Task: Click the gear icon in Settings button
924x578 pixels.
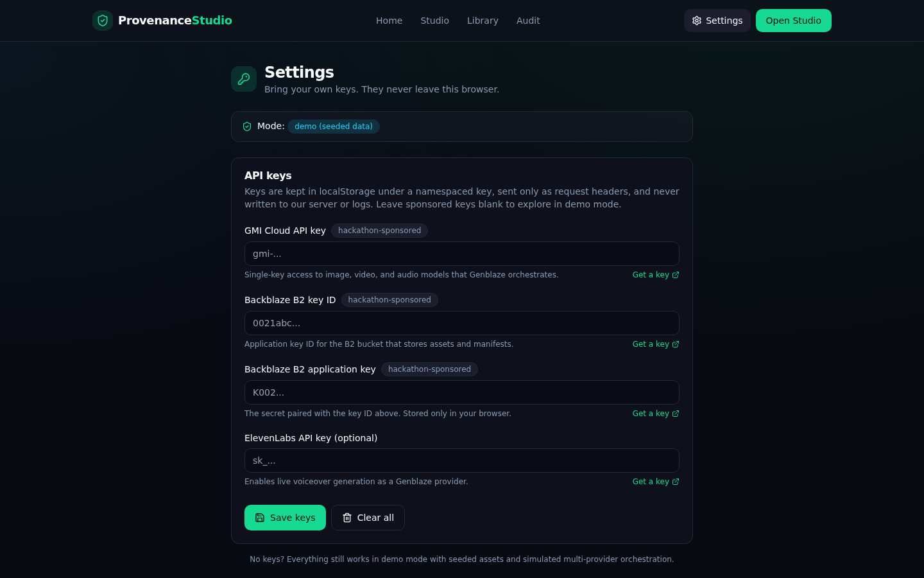Action: click(x=697, y=21)
